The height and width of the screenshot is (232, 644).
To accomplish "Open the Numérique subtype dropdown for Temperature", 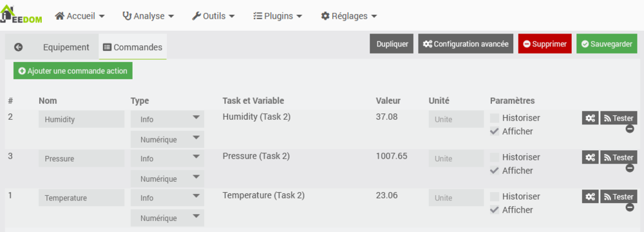I will click(167, 218).
